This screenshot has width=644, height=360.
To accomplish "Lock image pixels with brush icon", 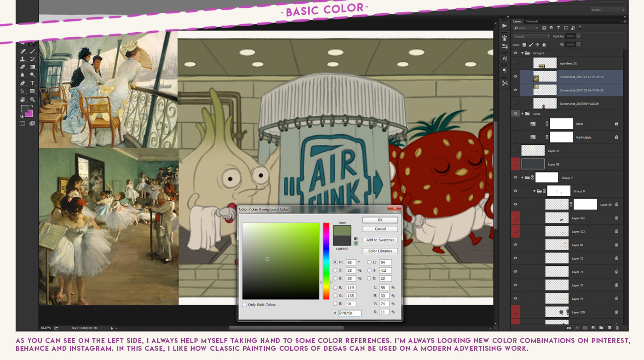I will [531, 45].
